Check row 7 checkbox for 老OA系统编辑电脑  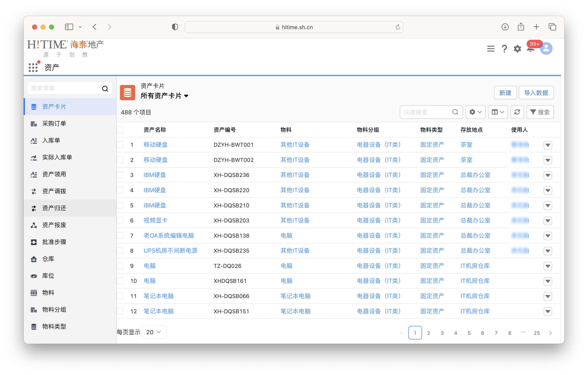(x=120, y=236)
